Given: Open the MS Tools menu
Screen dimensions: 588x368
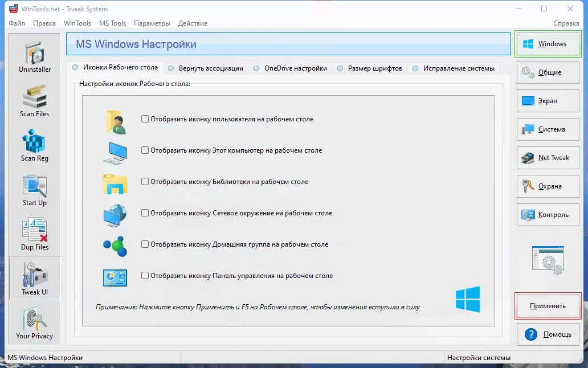Looking at the screenshot, I should 112,23.
